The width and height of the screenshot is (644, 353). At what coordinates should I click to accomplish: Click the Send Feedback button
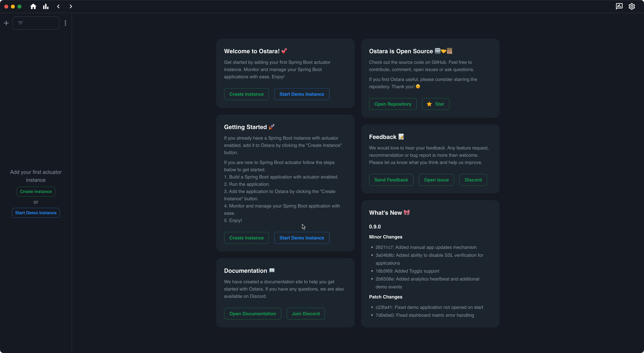pos(391,180)
